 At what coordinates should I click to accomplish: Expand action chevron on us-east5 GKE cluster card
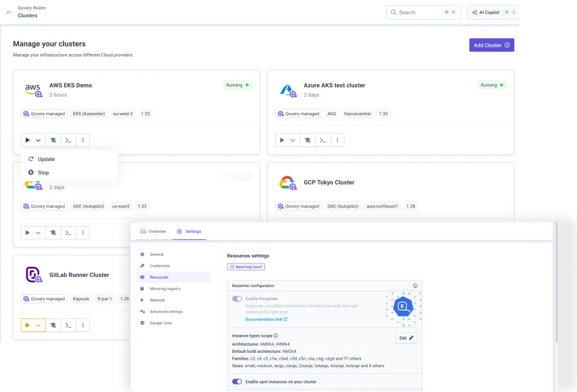click(x=38, y=233)
